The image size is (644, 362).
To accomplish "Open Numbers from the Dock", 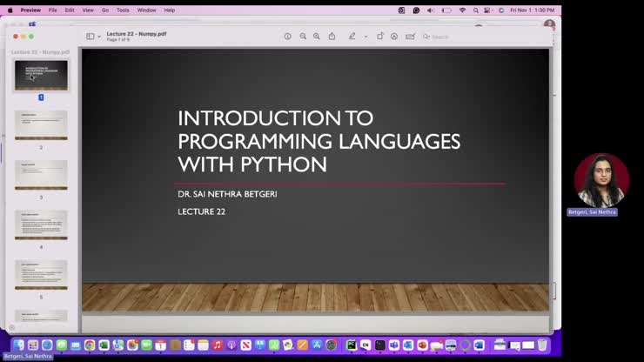I will tap(274, 345).
